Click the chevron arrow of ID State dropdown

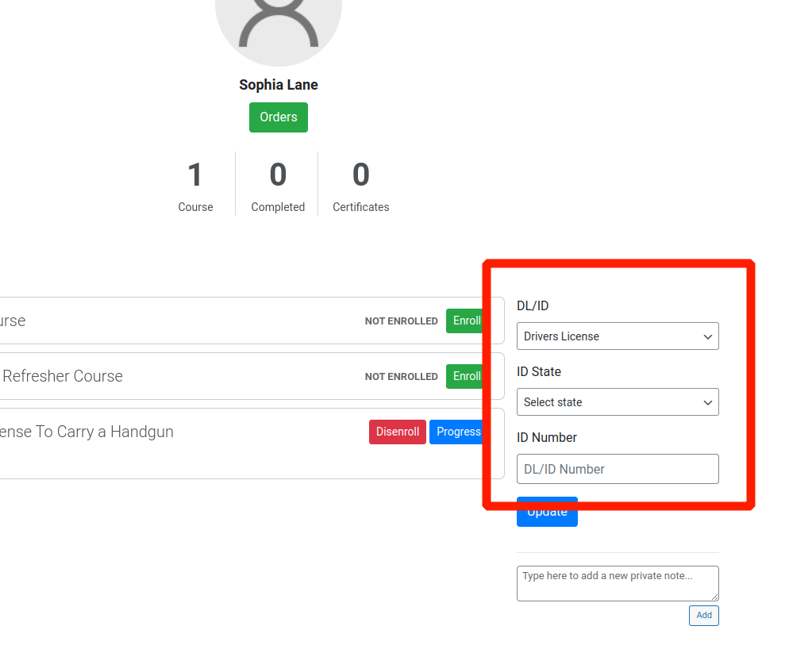click(x=708, y=402)
